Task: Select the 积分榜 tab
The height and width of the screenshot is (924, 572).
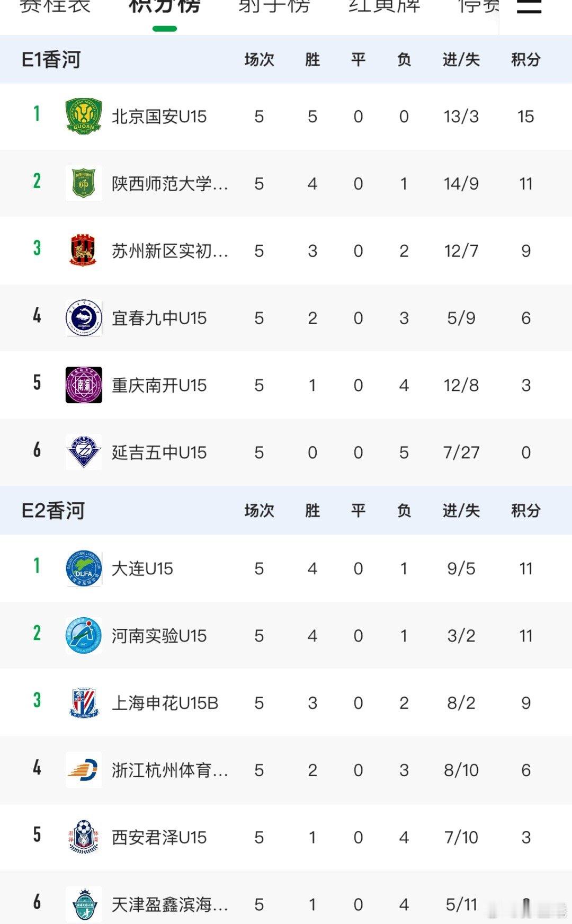Action: [165, 6]
